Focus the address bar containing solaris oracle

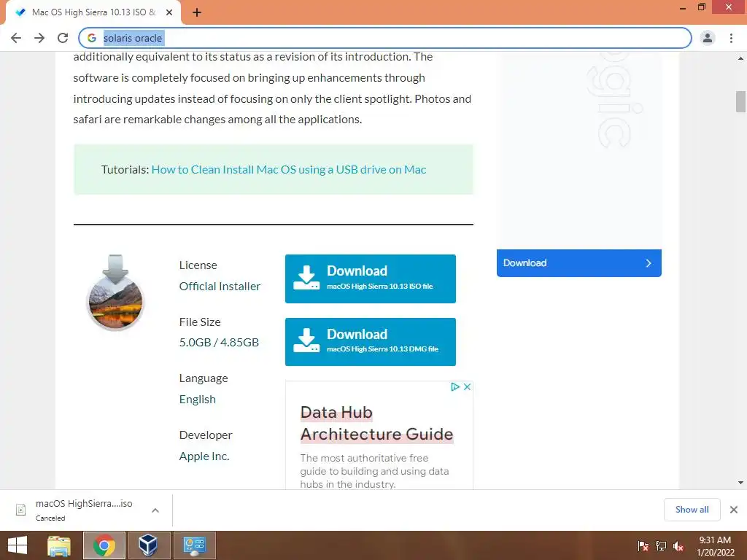[x=385, y=38]
